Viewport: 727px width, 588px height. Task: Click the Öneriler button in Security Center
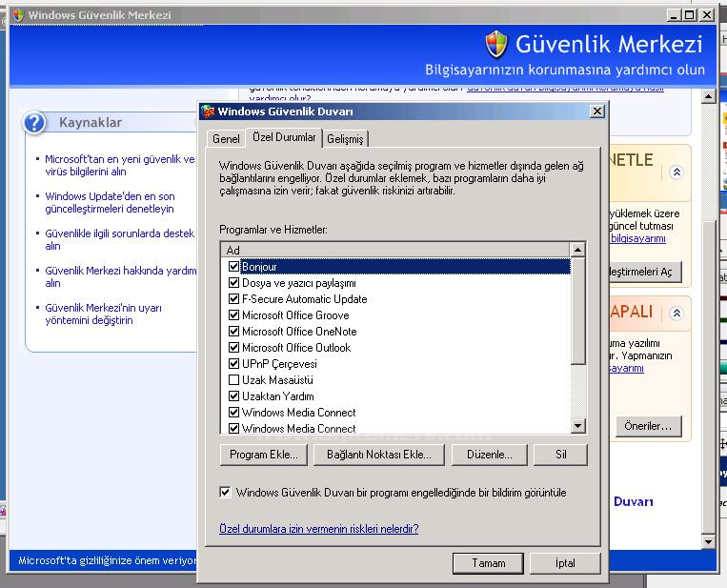coord(648,426)
